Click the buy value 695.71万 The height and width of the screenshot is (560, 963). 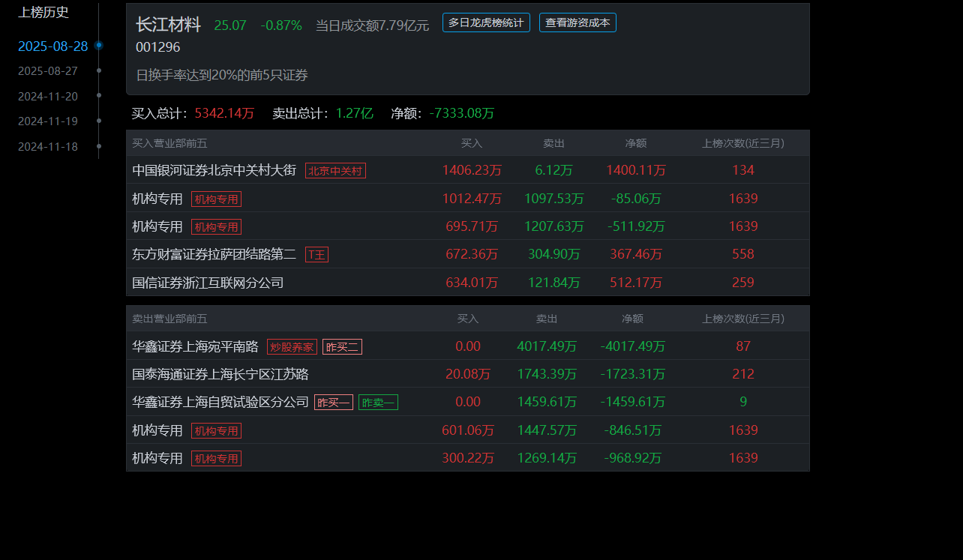point(472,226)
